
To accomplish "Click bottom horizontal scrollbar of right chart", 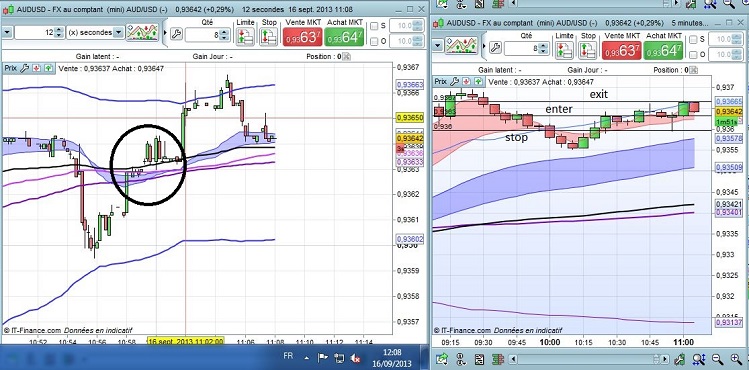I will tap(589, 359).
